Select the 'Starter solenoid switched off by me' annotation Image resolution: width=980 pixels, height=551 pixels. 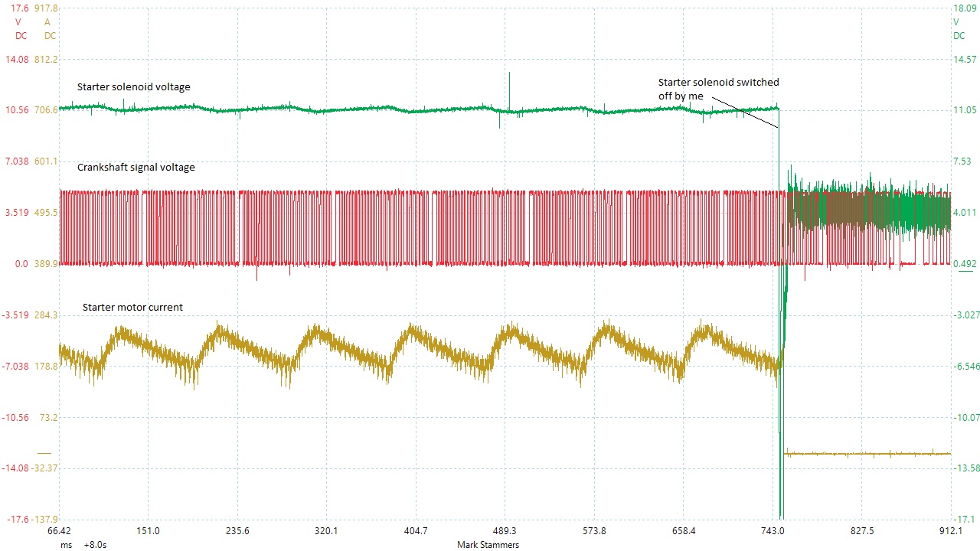click(x=718, y=89)
